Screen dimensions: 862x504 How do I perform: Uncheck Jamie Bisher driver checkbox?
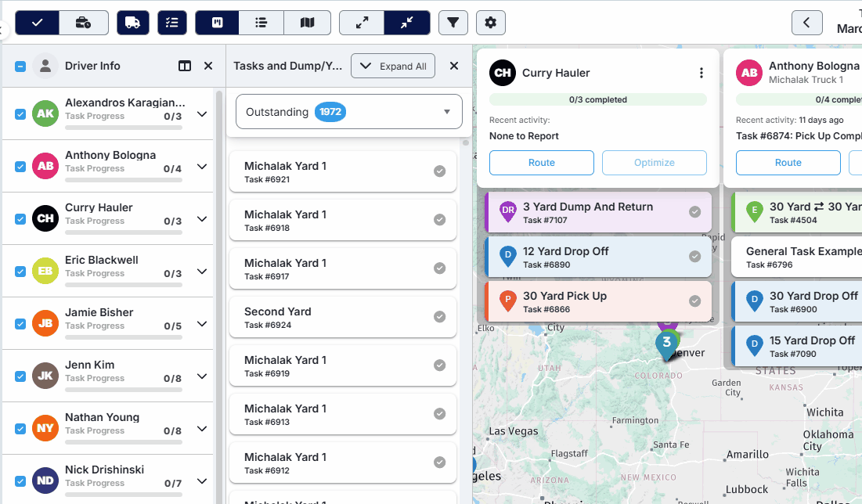(20, 324)
